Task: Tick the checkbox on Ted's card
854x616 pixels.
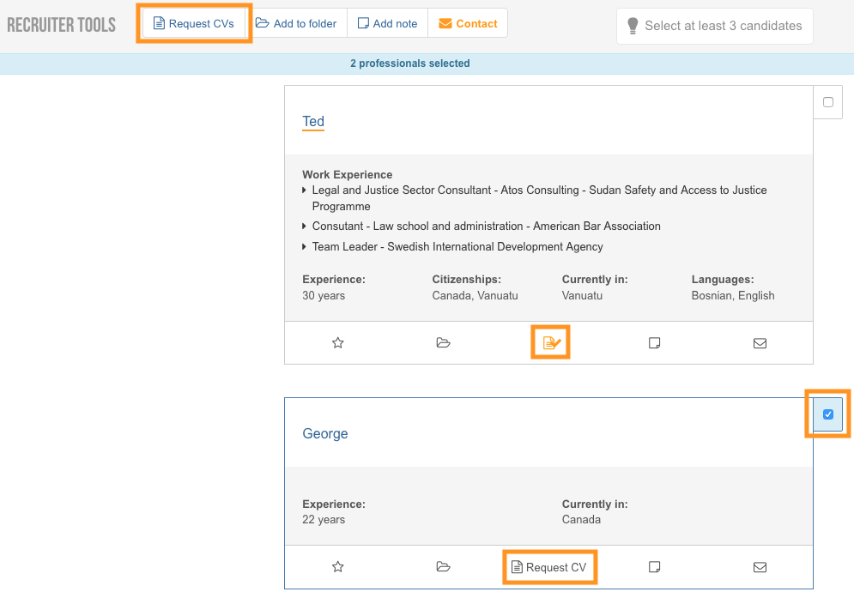Action: [x=828, y=102]
